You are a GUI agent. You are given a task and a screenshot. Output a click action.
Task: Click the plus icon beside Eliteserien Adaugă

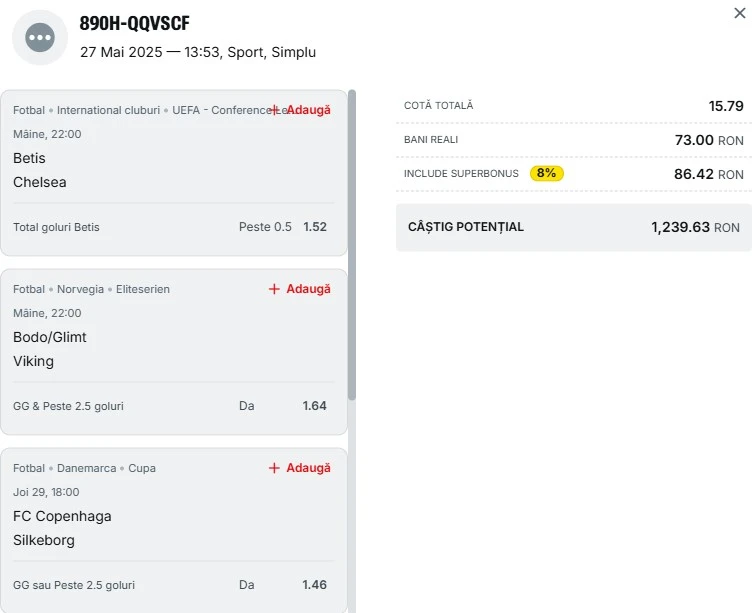point(274,289)
